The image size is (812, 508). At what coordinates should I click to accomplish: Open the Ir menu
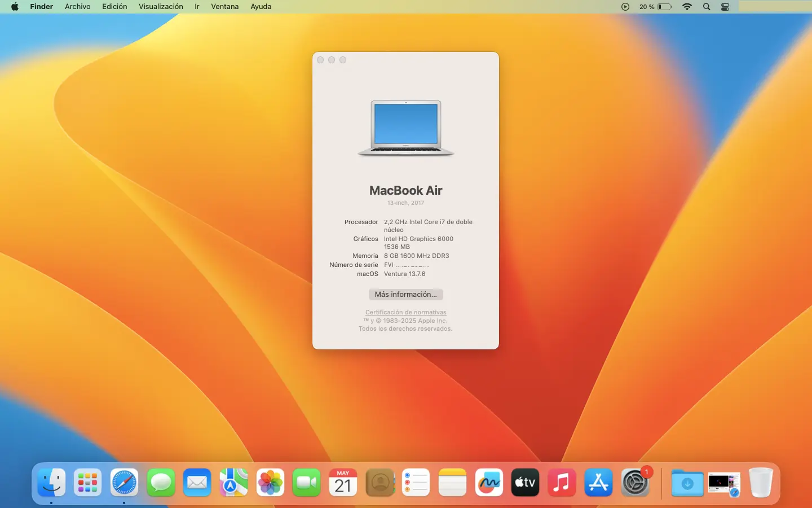[x=197, y=7]
